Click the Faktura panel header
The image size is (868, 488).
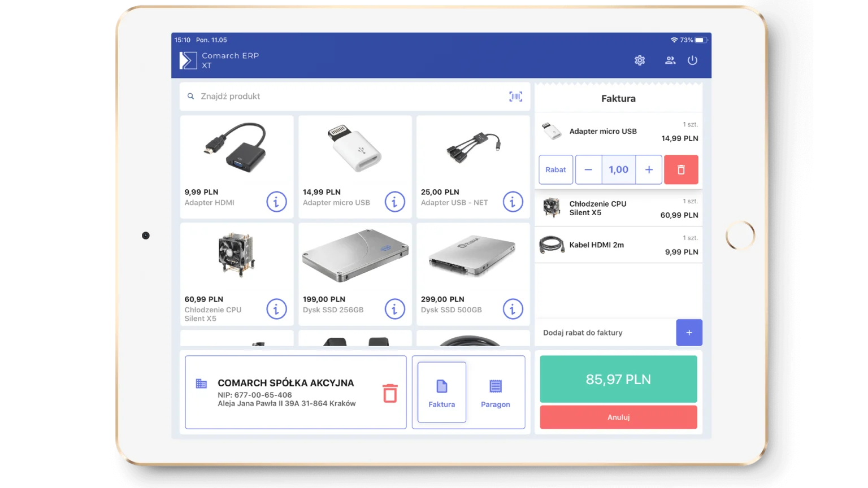[618, 98]
